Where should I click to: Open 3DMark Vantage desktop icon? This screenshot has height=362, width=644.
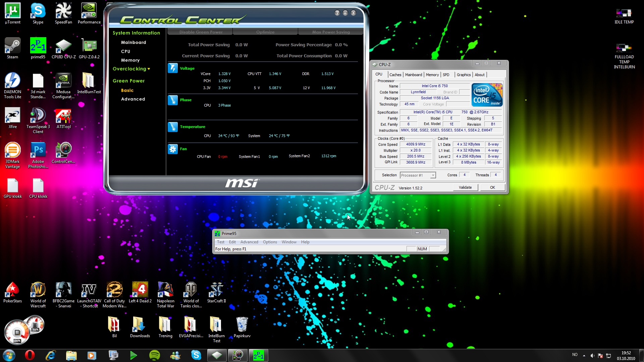click(12, 155)
